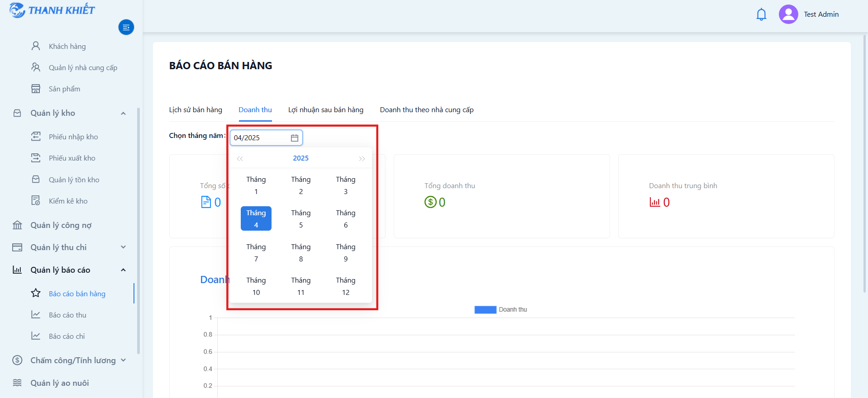
Task: Click the Khách hàng person icon
Action: pyautogui.click(x=36, y=46)
